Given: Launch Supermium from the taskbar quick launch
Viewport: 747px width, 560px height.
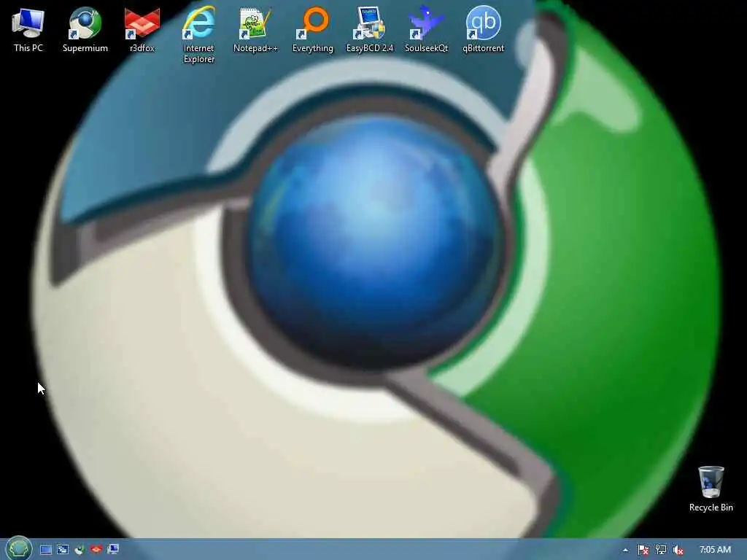Looking at the screenshot, I should 80,550.
